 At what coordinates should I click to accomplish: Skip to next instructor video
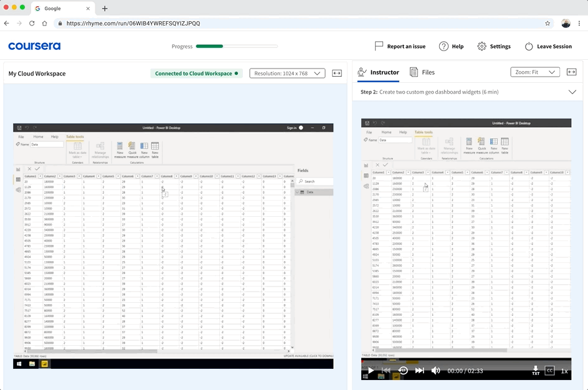point(419,371)
